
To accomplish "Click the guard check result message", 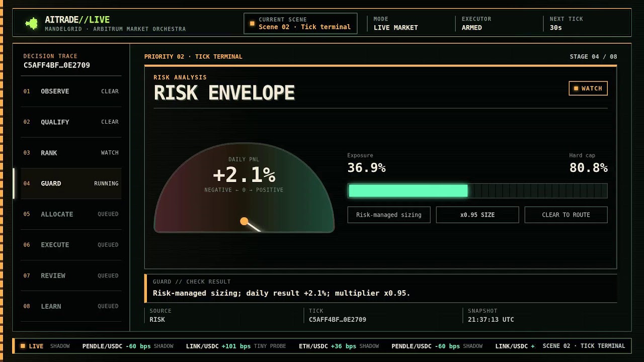I will pyautogui.click(x=282, y=293).
